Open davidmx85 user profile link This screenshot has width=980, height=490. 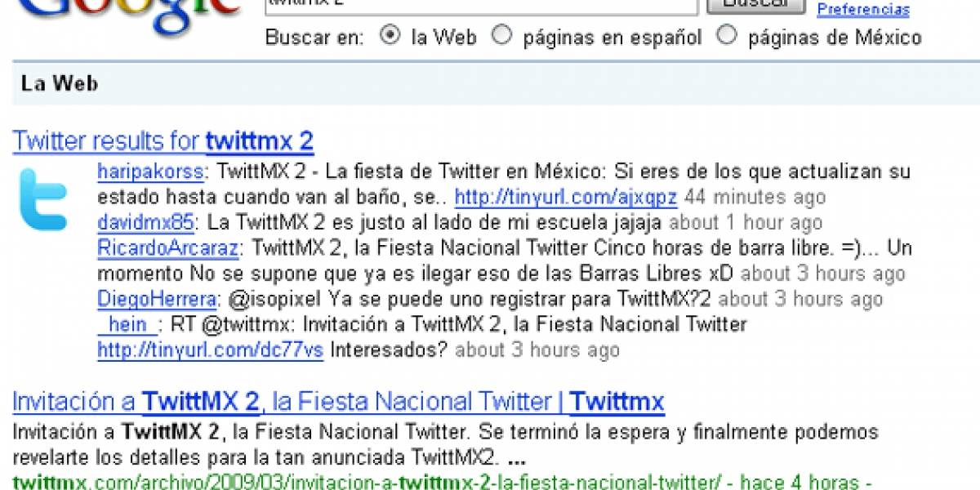145,223
